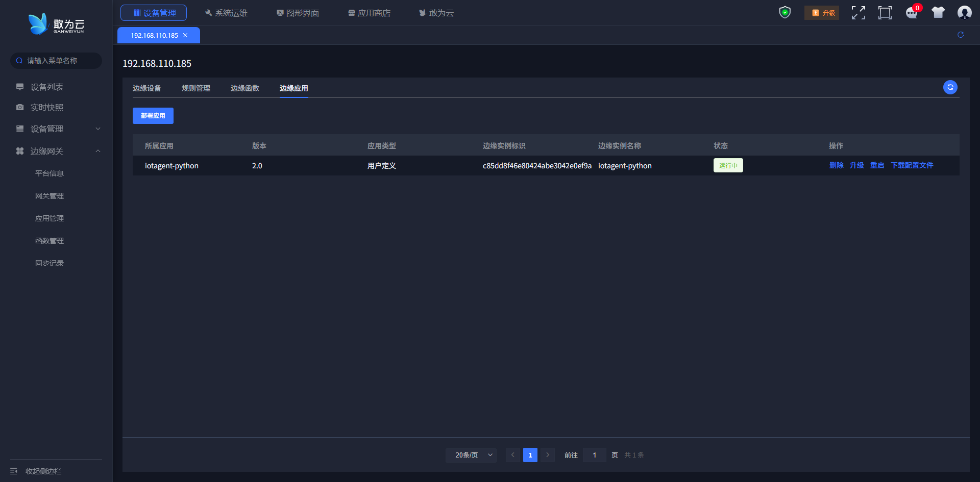Image resolution: width=980 pixels, height=482 pixels.
Task: Select 网关管理 in the sidebar
Action: pyautogui.click(x=50, y=196)
